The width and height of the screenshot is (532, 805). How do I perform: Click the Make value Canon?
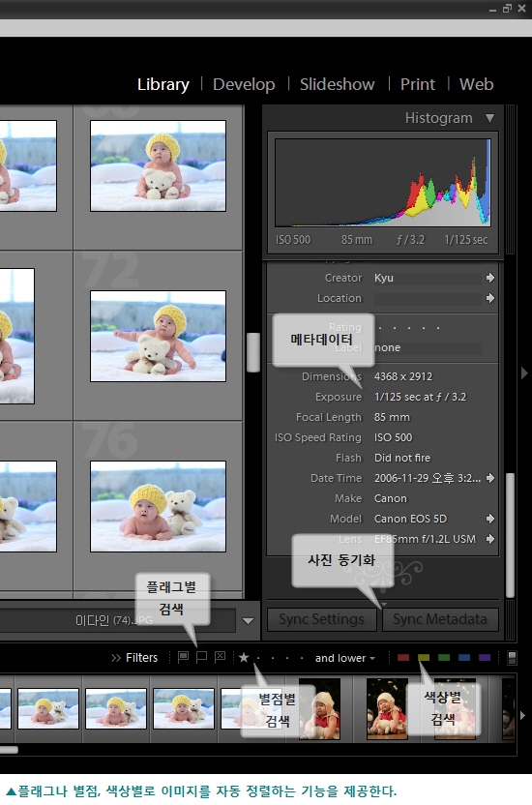click(391, 498)
